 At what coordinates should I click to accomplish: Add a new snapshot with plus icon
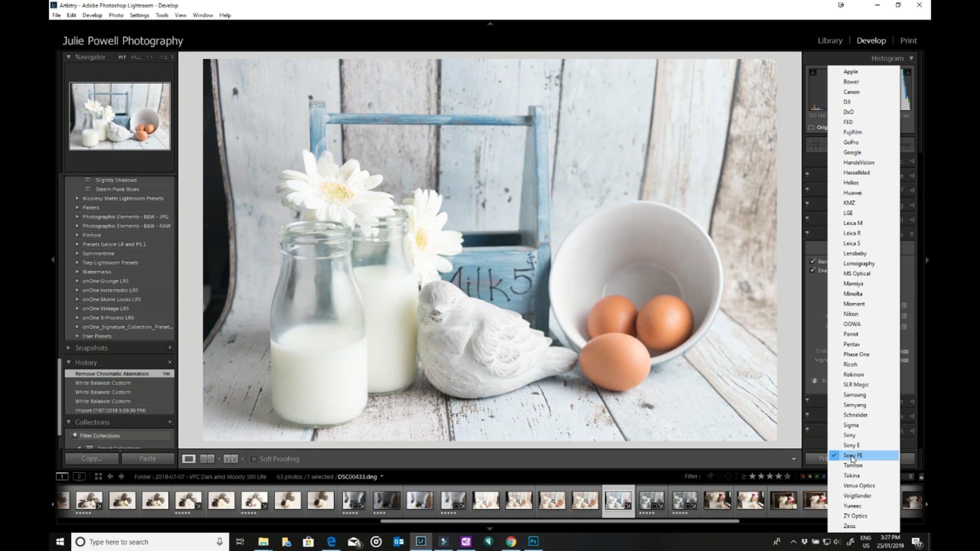(x=170, y=348)
